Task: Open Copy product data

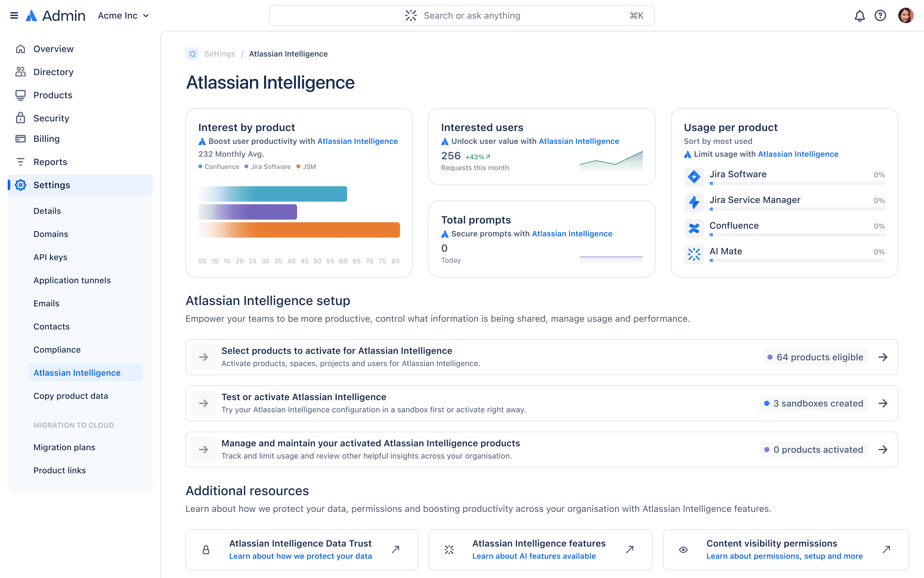Action: pos(71,396)
